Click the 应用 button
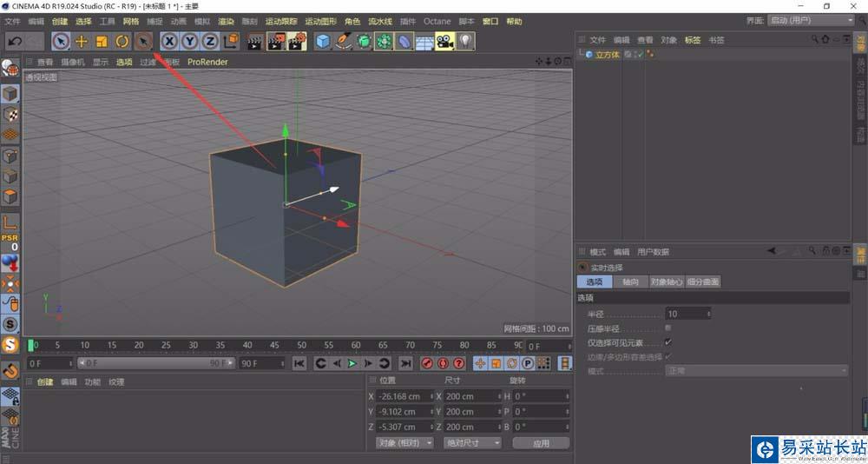868x464 pixels. pos(542,443)
